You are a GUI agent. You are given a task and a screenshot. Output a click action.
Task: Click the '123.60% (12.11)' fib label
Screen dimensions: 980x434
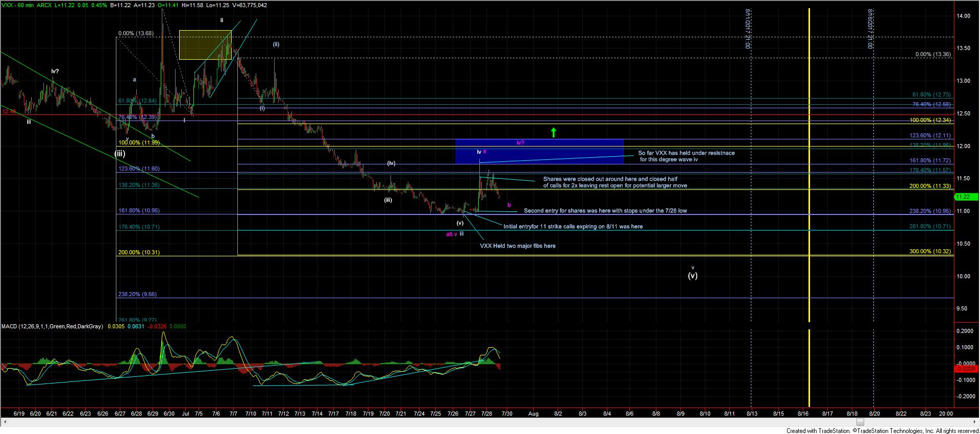click(930, 135)
